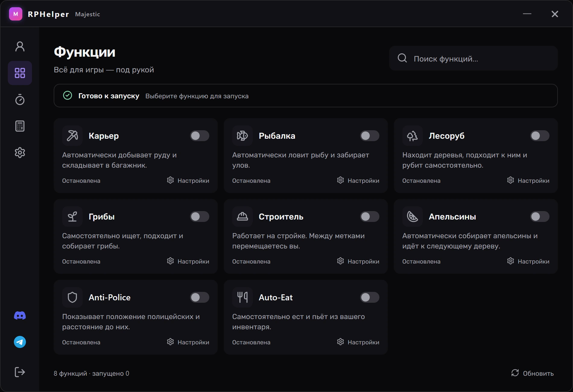Click the magnifier icon in the search box
This screenshot has height=392, width=573.
(402, 58)
